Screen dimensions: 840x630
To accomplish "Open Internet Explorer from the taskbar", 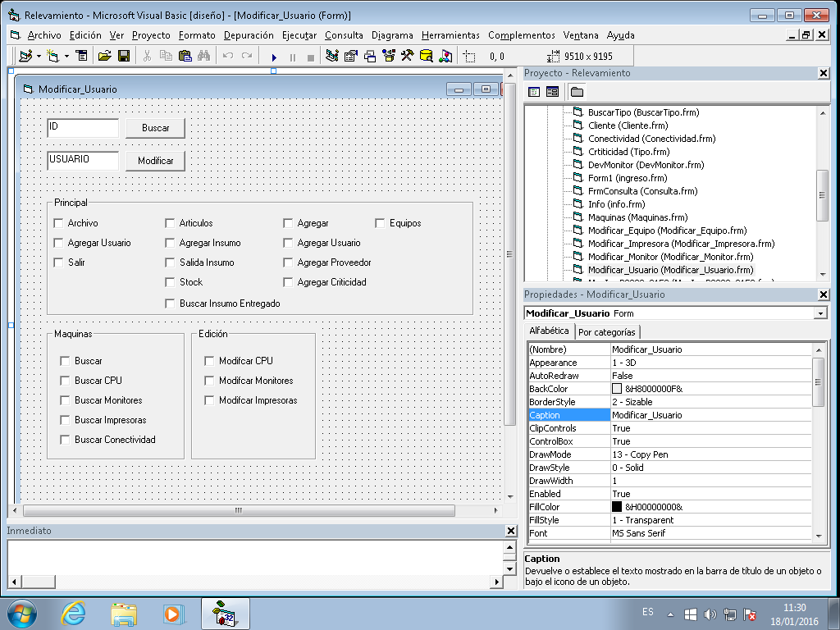I will pyautogui.click(x=73, y=614).
